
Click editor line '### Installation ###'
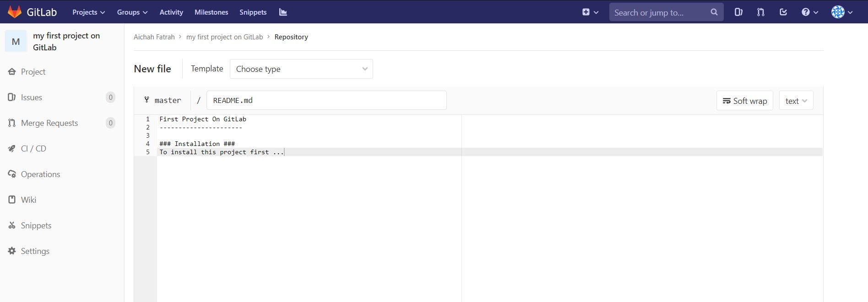point(197,144)
